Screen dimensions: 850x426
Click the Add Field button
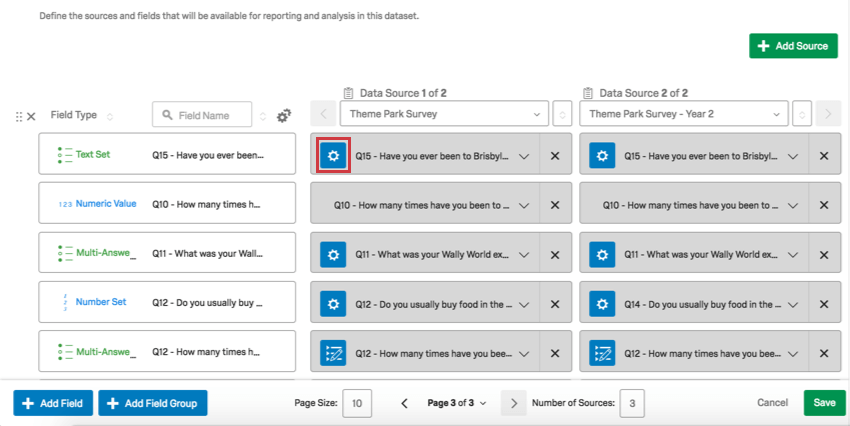[53, 403]
